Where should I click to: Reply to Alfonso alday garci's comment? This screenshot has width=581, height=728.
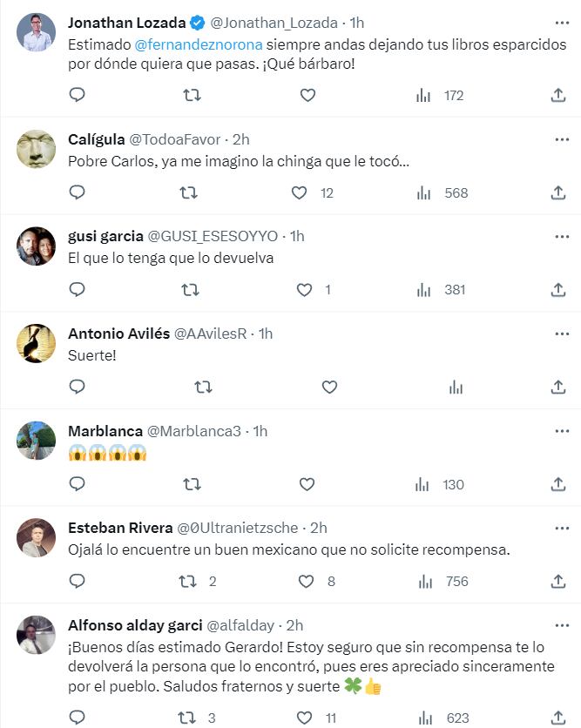78,716
